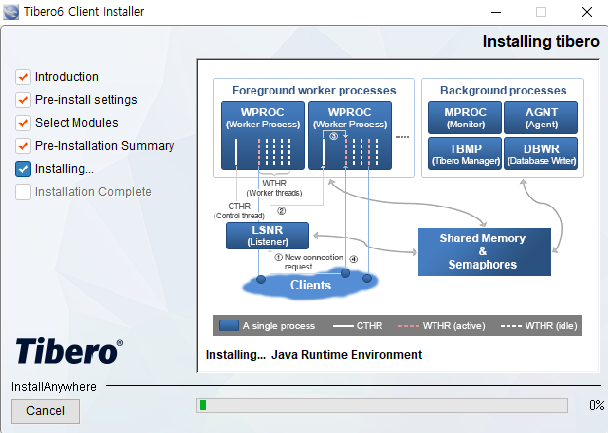
Task: Click the 'Introduction' step label
Action: pyautogui.click(x=67, y=77)
